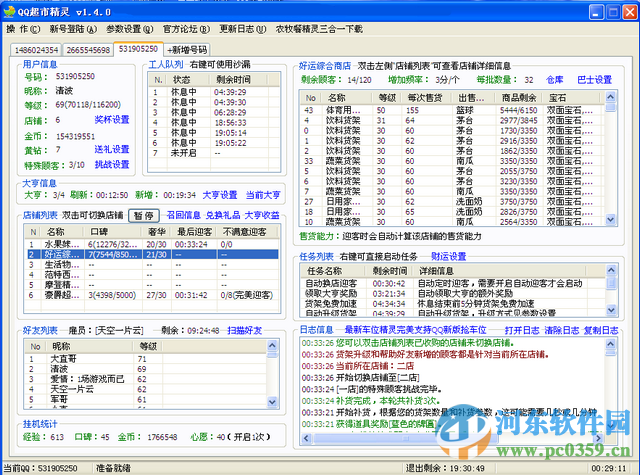Click 复制日志 link

(601, 330)
